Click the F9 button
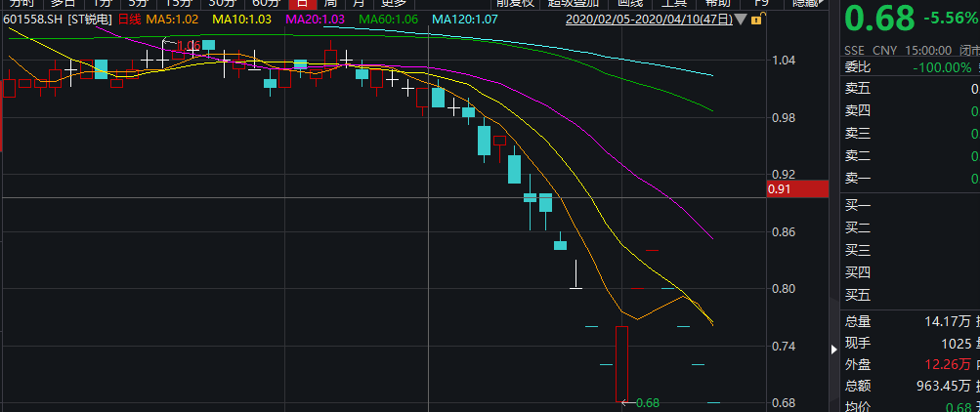This screenshot has height=412, width=980. coord(760,3)
